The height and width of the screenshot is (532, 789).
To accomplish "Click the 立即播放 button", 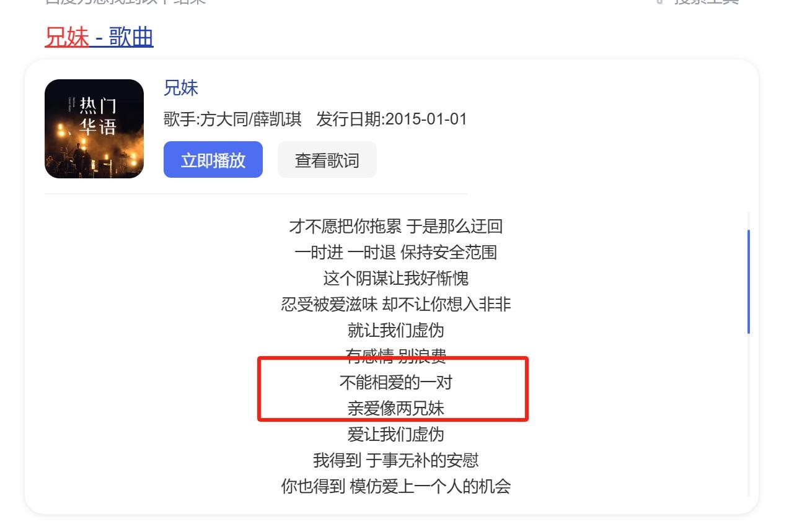I will point(213,160).
